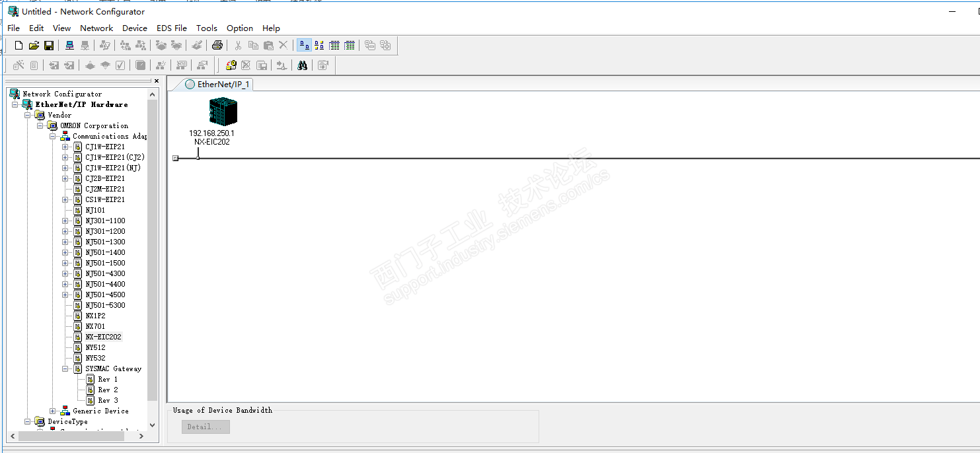Click the Network Configurator root tree icon

(x=15, y=94)
